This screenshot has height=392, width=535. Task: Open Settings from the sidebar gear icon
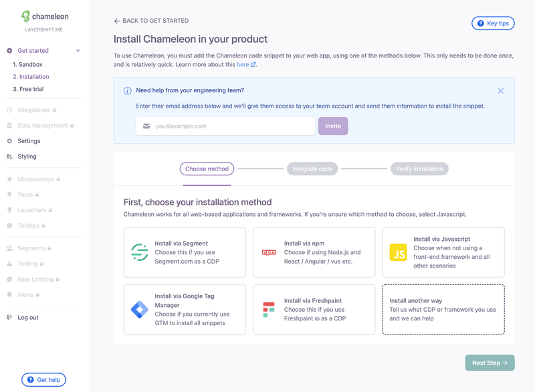[x=9, y=140]
